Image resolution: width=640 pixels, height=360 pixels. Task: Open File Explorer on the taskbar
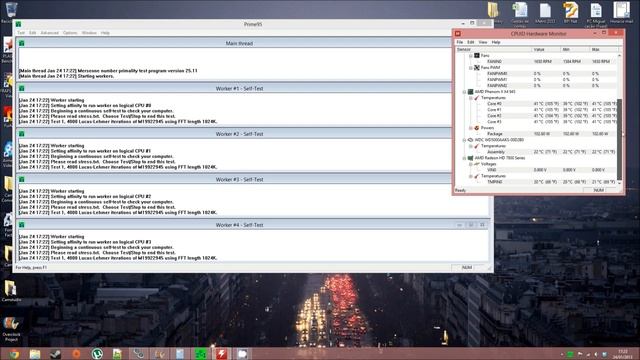click(x=35, y=354)
